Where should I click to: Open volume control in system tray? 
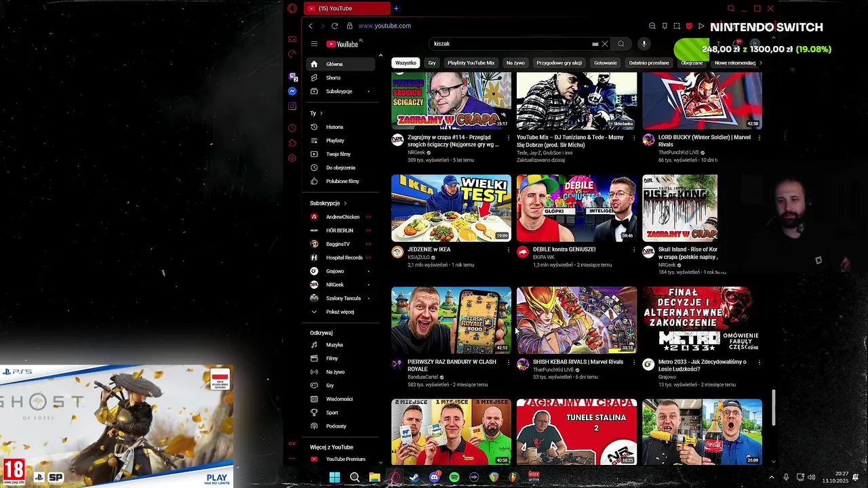tap(812, 477)
